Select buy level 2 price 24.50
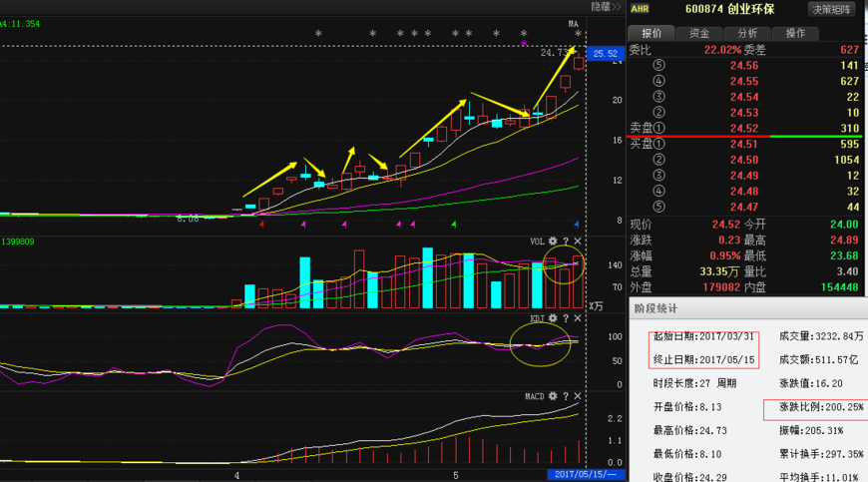The height and width of the screenshot is (482, 868). point(744,160)
